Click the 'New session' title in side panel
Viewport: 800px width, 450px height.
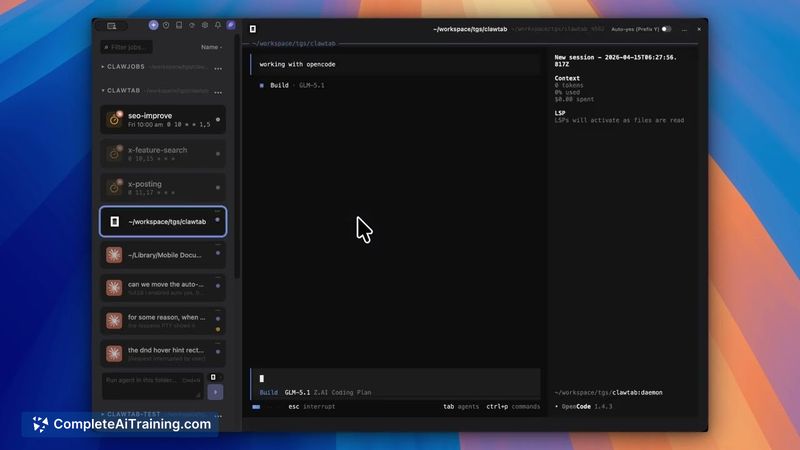coord(615,61)
